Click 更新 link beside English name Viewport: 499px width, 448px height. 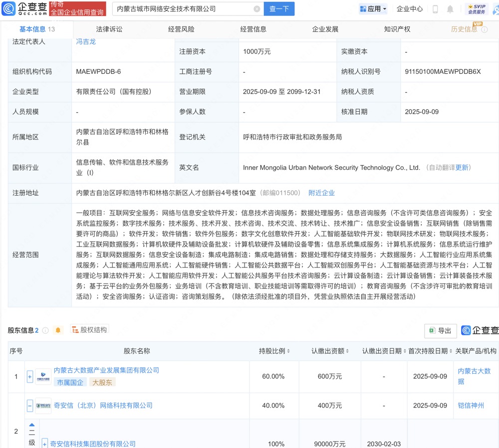pos(462,168)
